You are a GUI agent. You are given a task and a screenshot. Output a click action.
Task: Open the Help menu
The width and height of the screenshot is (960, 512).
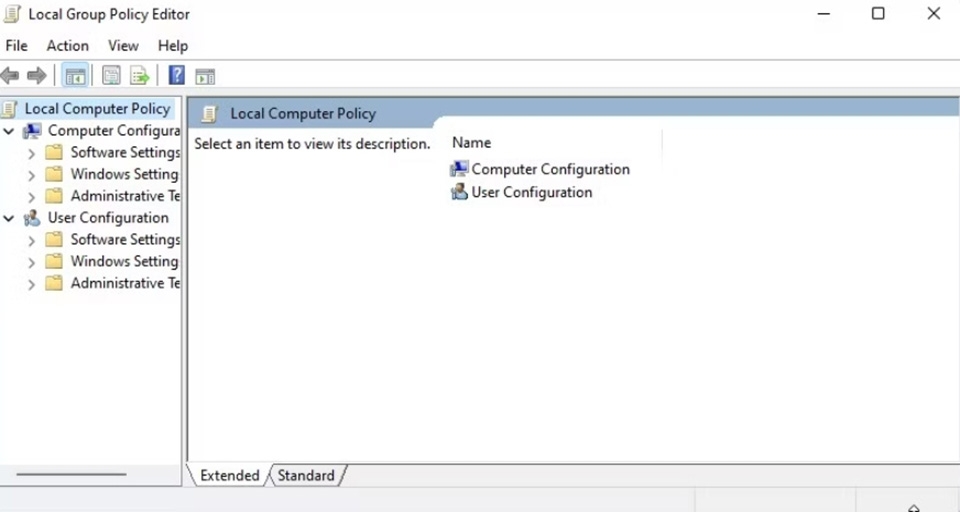coord(173,46)
